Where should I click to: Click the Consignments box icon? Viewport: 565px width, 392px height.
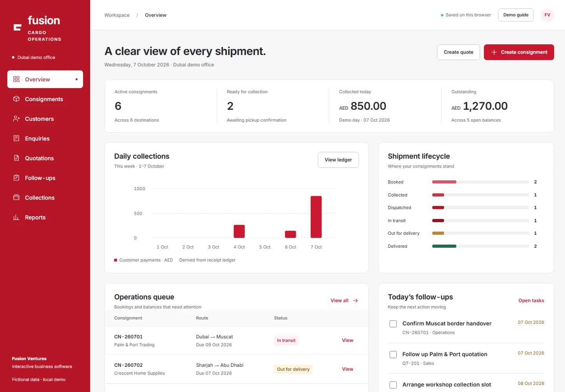[16, 99]
